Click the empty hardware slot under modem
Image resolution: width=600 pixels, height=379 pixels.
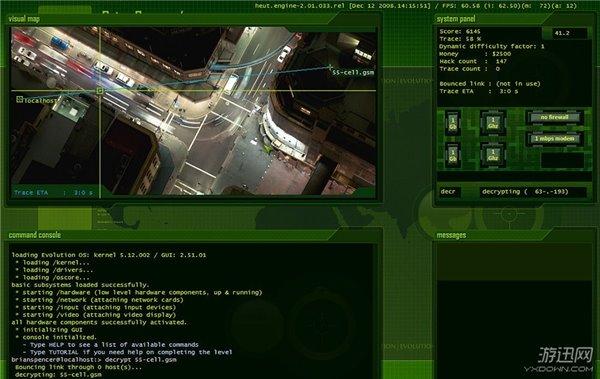tap(562, 160)
